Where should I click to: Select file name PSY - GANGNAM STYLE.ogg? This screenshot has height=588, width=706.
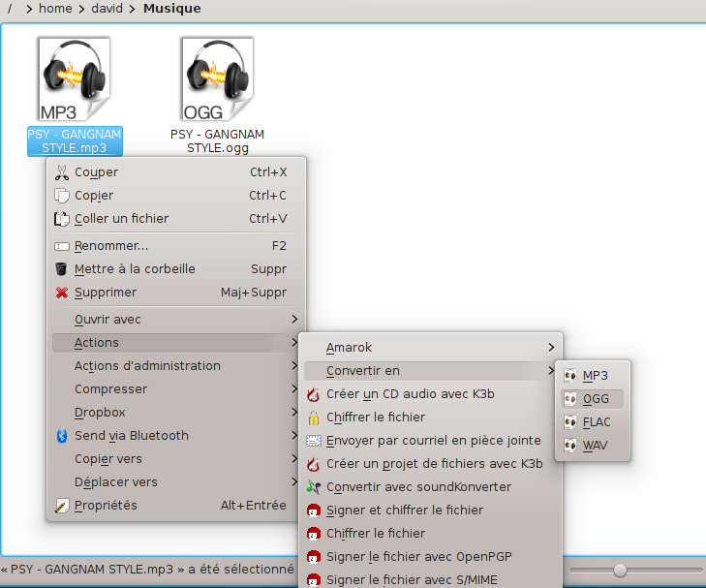coord(218,140)
